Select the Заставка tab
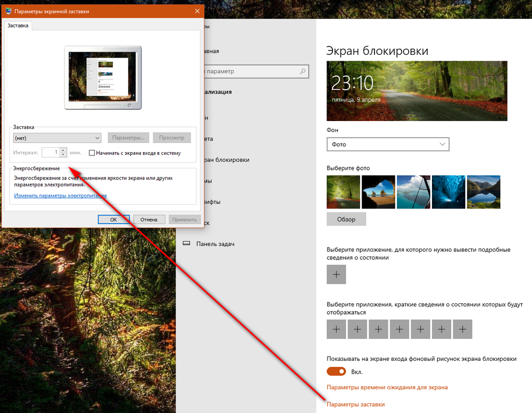Image resolution: width=532 pixels, height=413 pixels. [18, 26]
